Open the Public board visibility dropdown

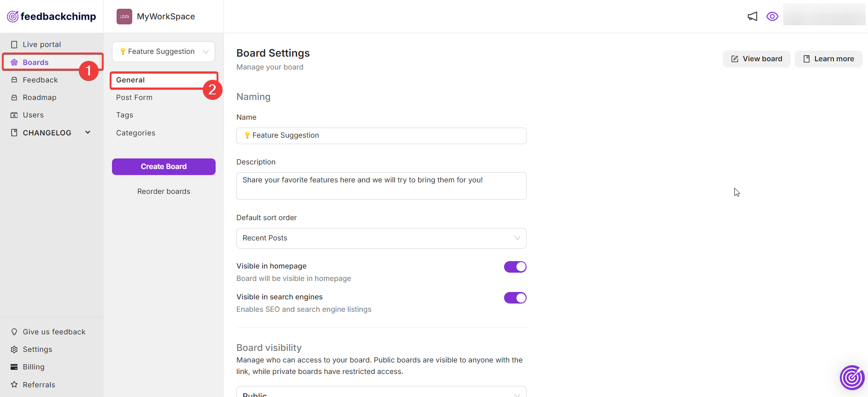(381, 392)
